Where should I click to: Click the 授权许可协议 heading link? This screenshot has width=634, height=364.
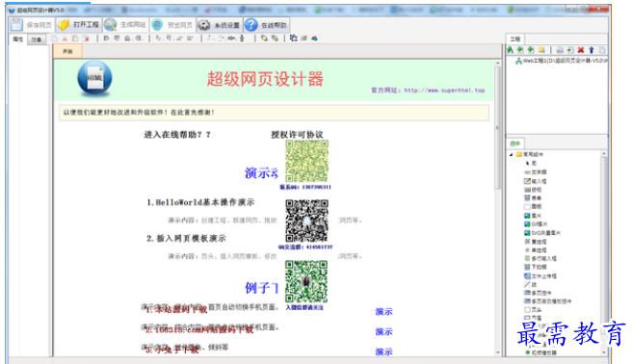297,135
